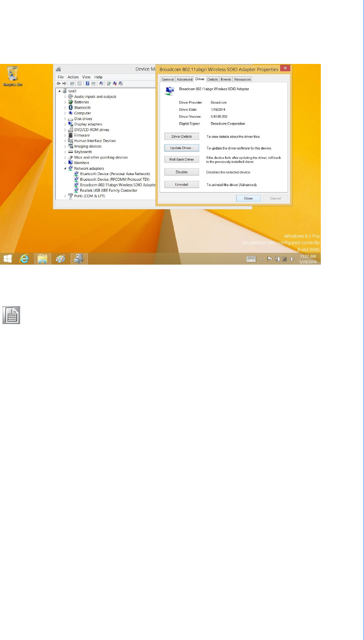Switch to the Resources tab
Viewport: 364px width, 640px height.
click(x=243, y=79)
